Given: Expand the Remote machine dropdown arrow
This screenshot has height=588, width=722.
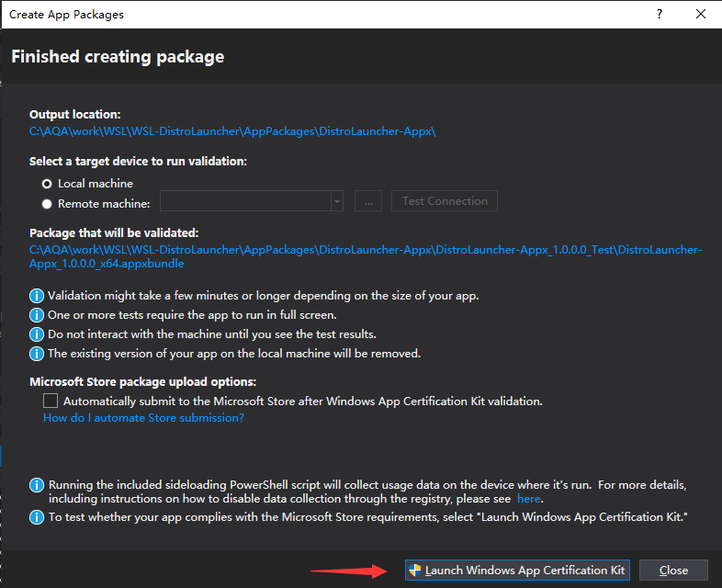Looking at the screenshot, I should [x=337, y=201].
